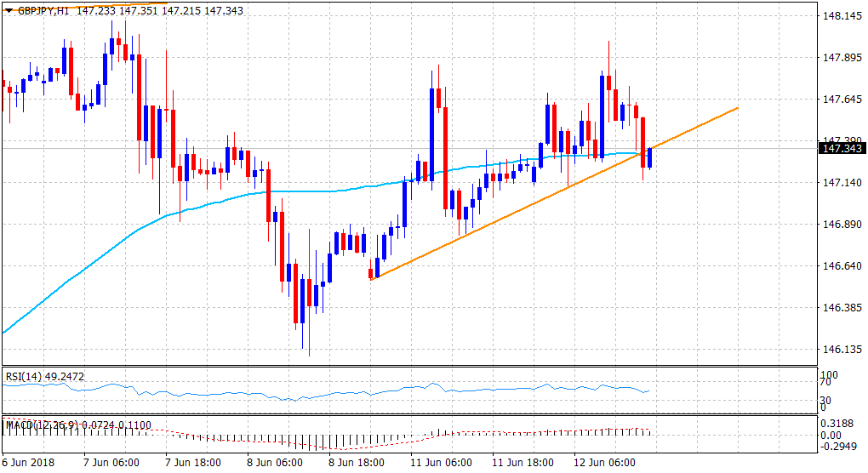The width and height of the screenshot is (868, 473).
Task: Click the current price tag 147.343
Action: [x=841, y=149]
